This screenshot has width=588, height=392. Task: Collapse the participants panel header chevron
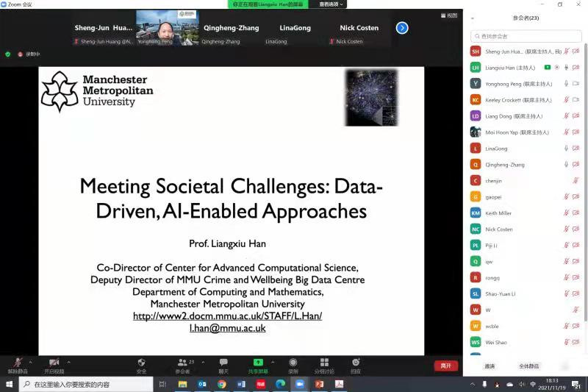pyautogui.click(x=472, y=18)
